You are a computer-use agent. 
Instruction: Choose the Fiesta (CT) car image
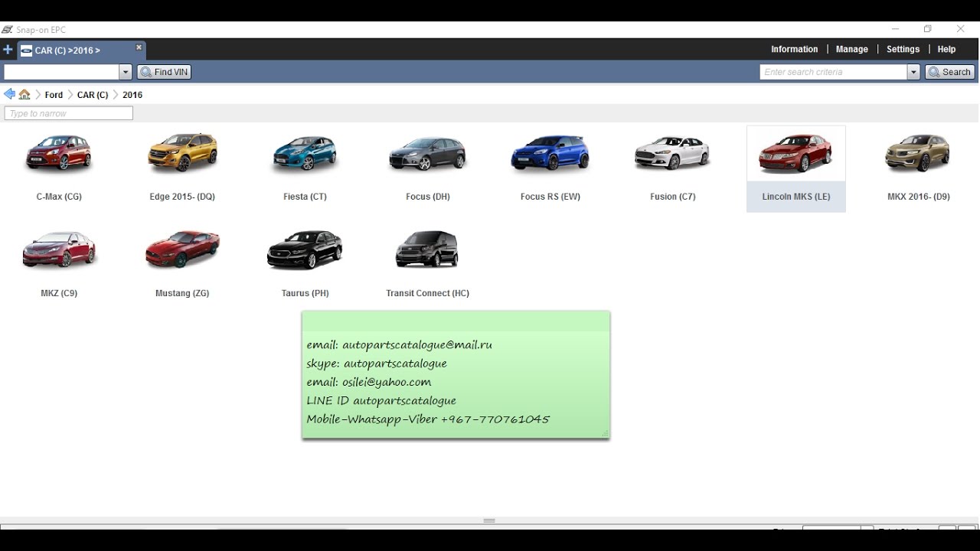pyautogui.click(x=305, y=153)
